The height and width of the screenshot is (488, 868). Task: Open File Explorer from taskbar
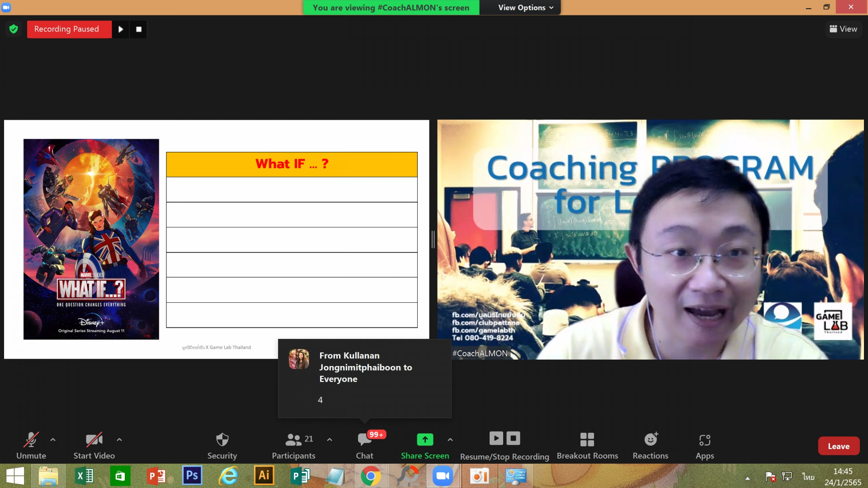[48, 476]
